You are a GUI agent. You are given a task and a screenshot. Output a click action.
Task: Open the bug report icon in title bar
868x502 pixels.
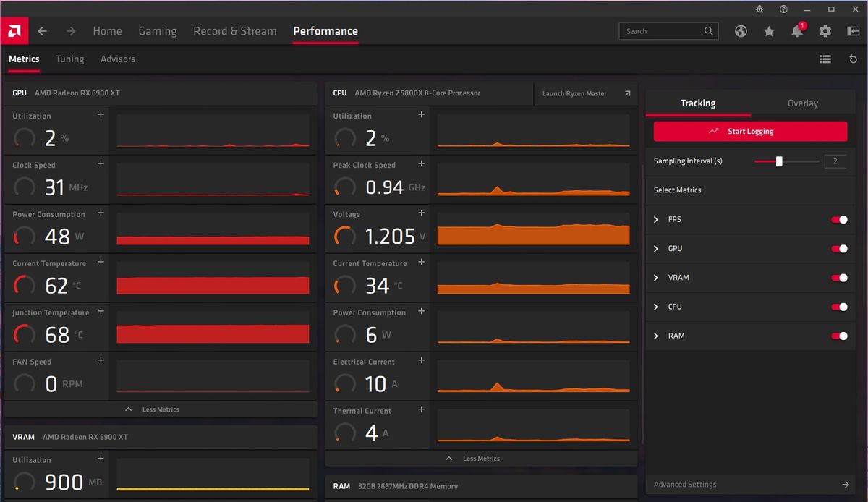(x=758, y=9)
